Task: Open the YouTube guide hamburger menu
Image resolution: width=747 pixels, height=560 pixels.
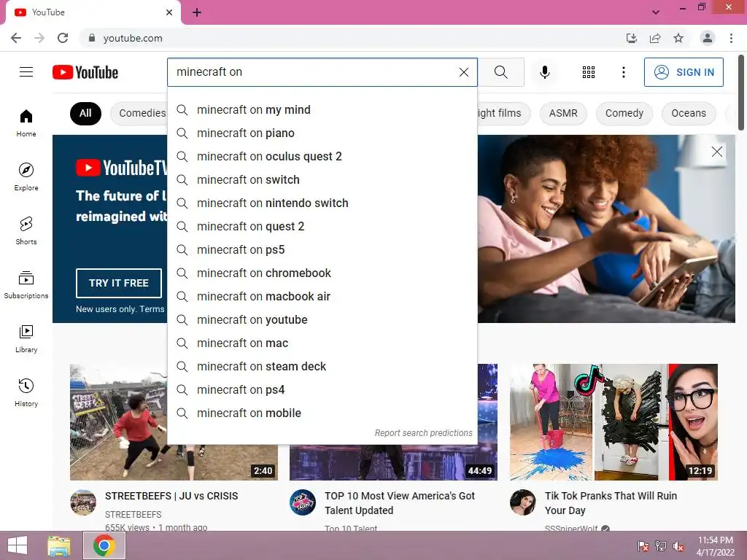Action: [x=26, y=72]
